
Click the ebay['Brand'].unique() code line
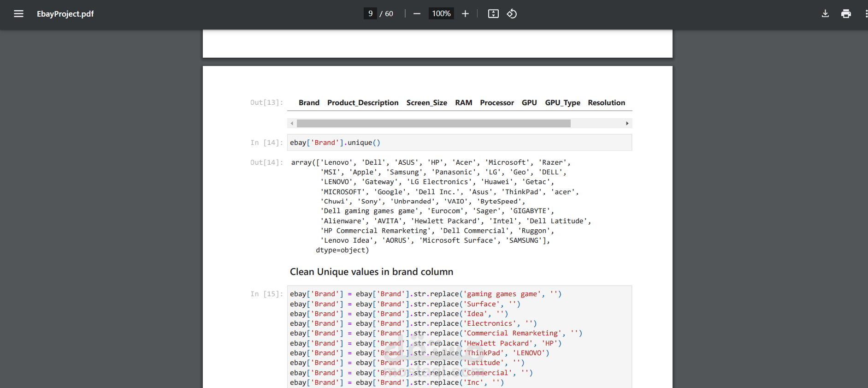[x=335, y=143]
